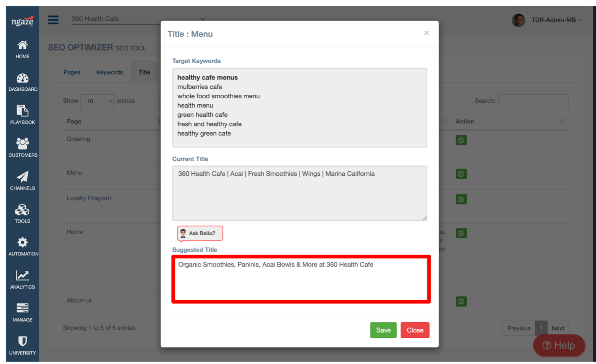The width and height of the screenshot is (596, 364).
Task: Click the About-us page cell
Action: point(79,300)
